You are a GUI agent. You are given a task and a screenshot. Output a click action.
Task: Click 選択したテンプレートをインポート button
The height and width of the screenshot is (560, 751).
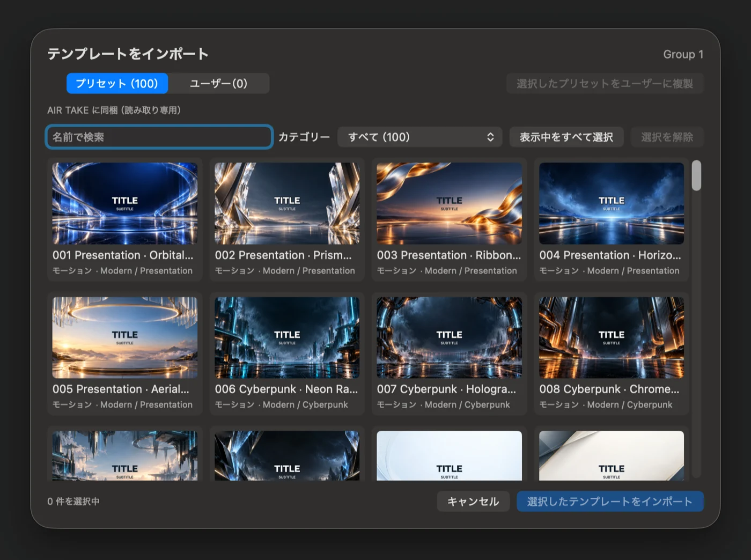[610, 502]
